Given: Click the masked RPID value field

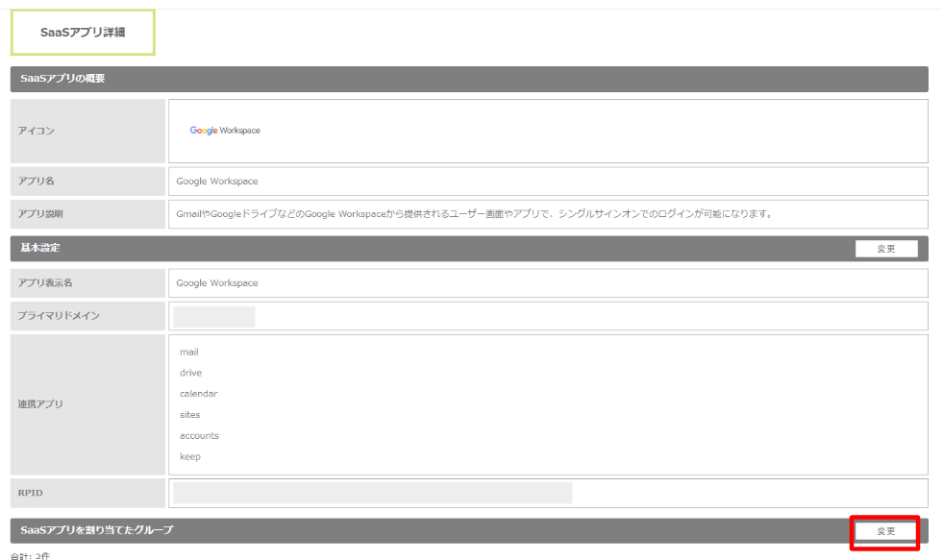Looking at the screenshot, I should 372,493.
